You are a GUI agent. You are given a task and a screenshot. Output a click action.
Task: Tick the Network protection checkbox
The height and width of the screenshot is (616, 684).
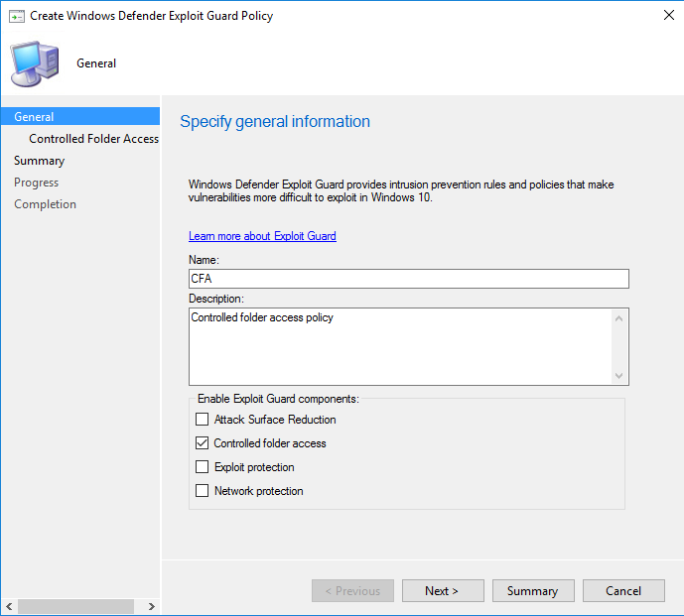(x=203, y=491)
